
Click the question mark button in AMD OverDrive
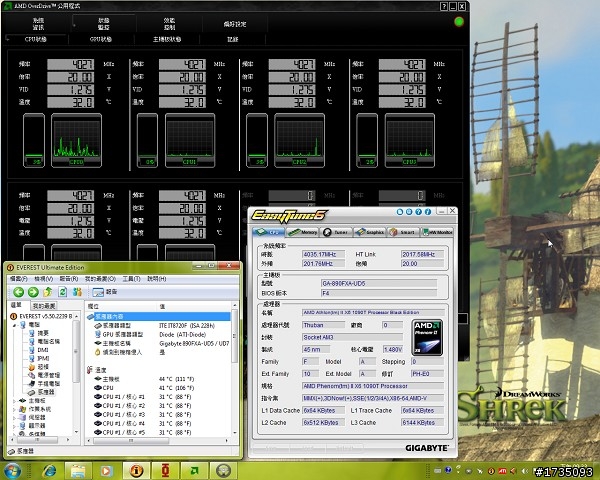click(x=444, y=6)
